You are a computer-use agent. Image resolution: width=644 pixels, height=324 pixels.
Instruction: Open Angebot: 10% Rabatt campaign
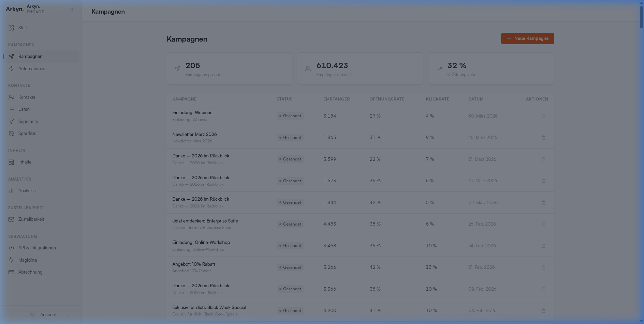[x=194, y=264]
